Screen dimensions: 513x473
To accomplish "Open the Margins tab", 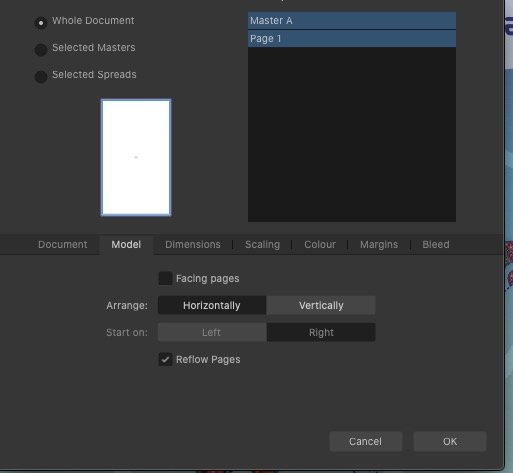I will pyautogui.click(x=379, y=244).
